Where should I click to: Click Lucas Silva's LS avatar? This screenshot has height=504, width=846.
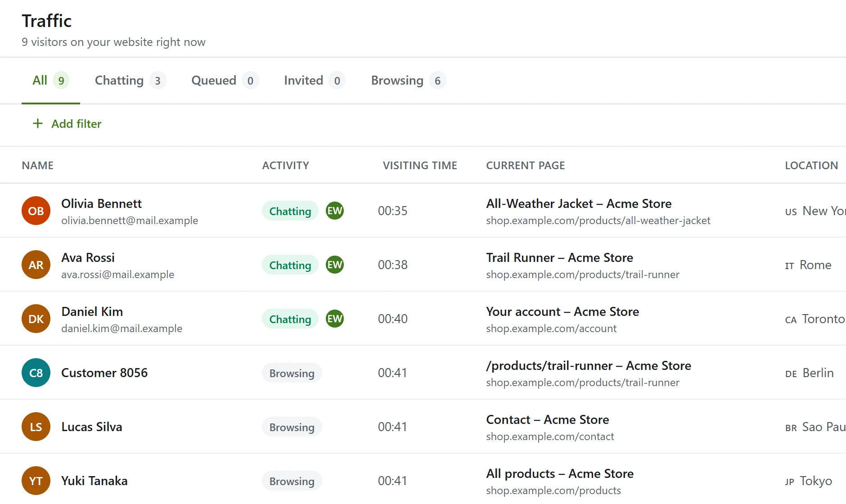36,427
